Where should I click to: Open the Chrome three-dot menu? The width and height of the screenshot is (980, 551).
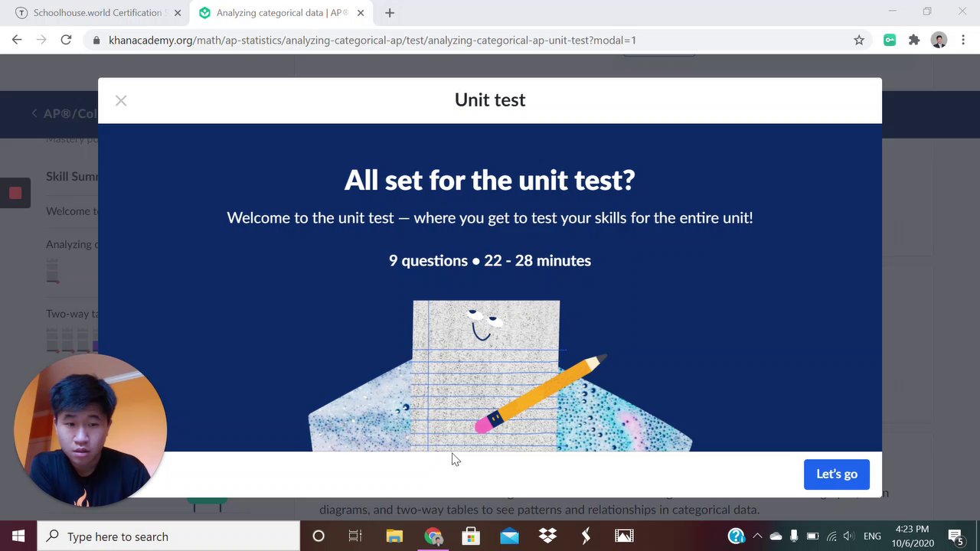coord(962,40)
